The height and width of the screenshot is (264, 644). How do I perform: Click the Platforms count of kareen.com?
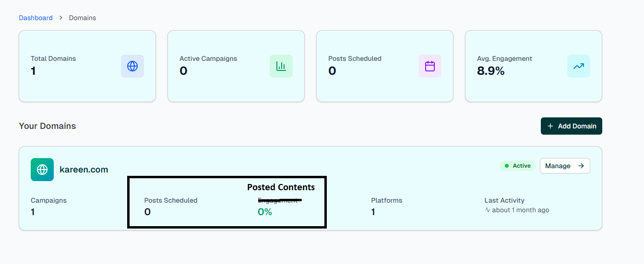[x=373, y=212]
